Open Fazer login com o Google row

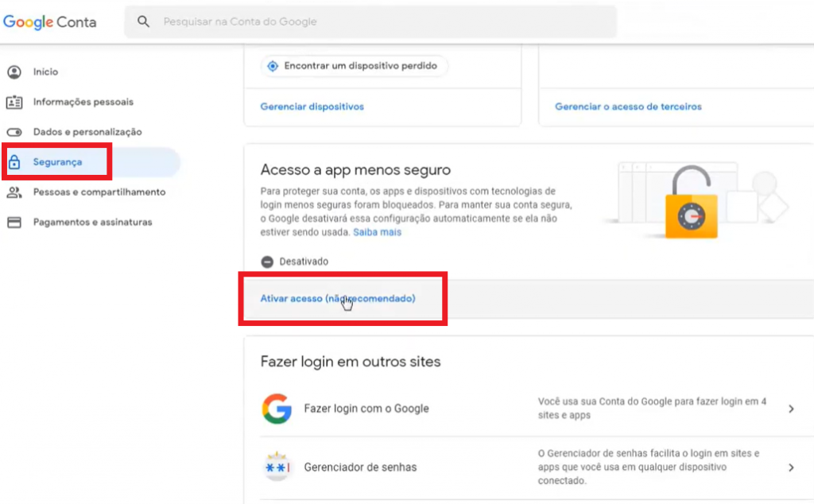tap(529, 409)
